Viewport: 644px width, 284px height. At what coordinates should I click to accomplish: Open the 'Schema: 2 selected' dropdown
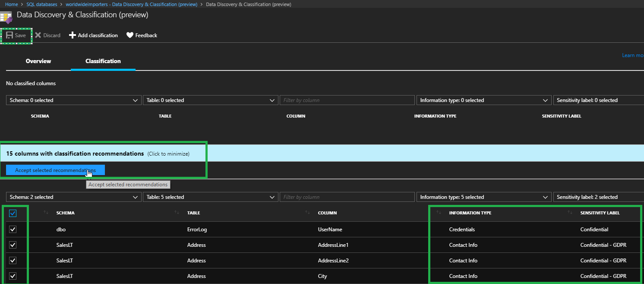(73, 197)
